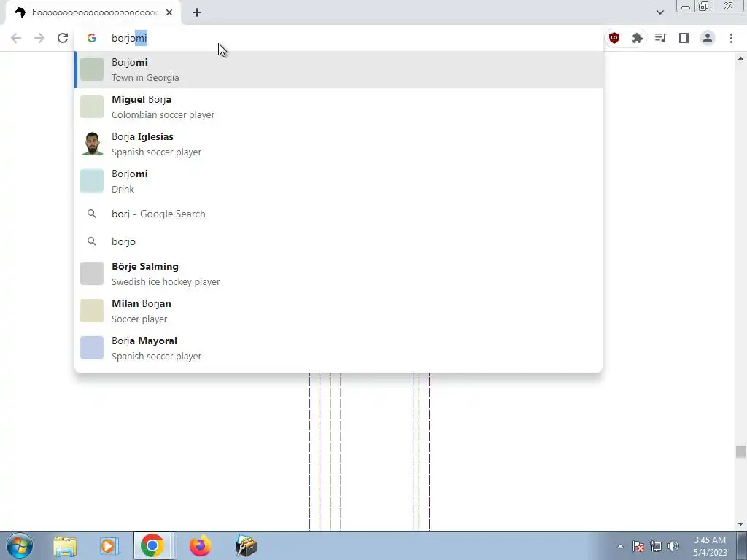Expand the tab search chevron
Screen dimensions: 747x560
(x=659, y=12)
